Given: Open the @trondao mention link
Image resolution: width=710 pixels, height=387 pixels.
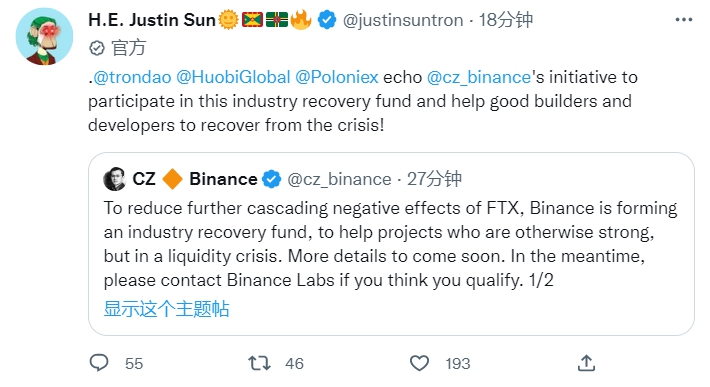Looking at the screenshot, I should tap(132, 77).
